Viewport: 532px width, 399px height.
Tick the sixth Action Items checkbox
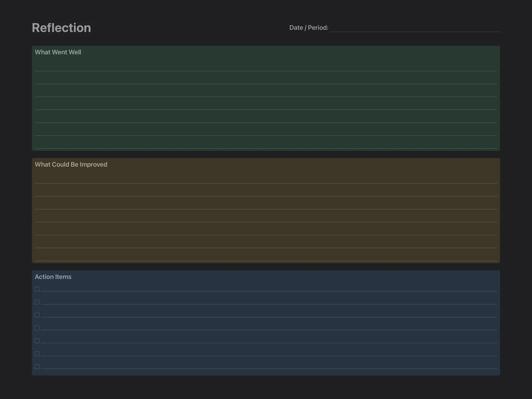(37, 354)
